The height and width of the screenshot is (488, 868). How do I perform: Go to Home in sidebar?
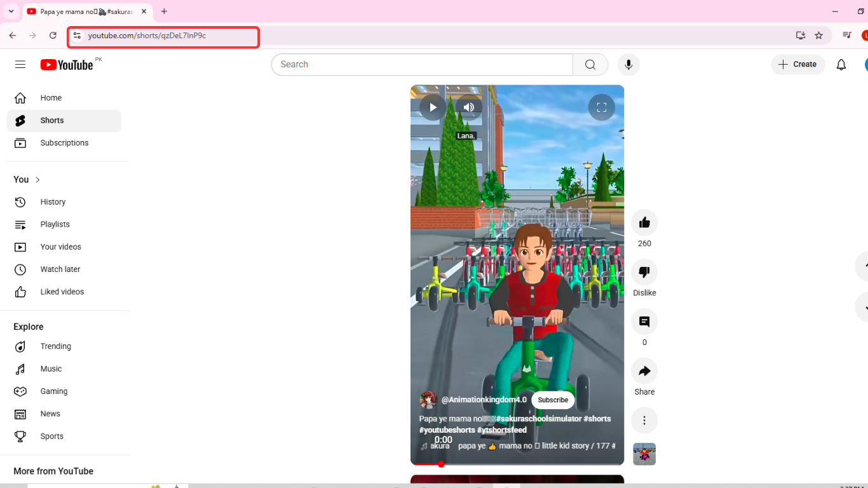pyautogui.click(x=64, y=98)
